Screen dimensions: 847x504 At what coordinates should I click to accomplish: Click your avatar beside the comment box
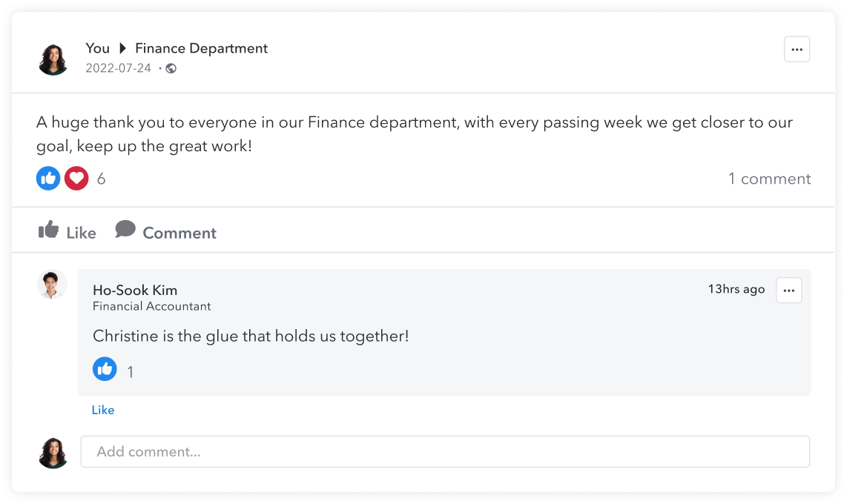(53, 452)
